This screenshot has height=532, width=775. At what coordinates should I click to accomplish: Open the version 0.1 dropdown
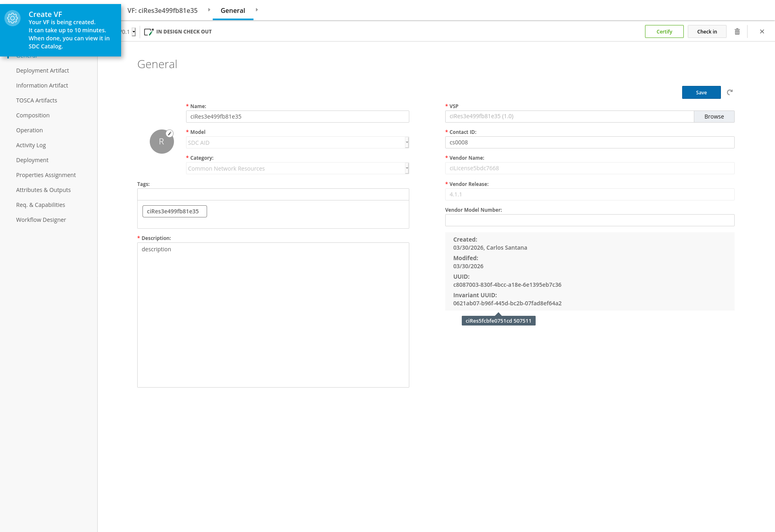click(134, 32)
